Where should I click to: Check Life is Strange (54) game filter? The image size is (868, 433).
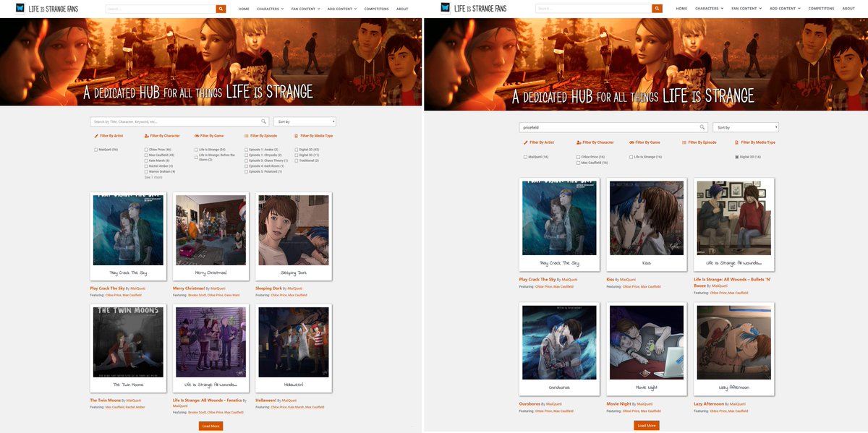tap(196, 150)
